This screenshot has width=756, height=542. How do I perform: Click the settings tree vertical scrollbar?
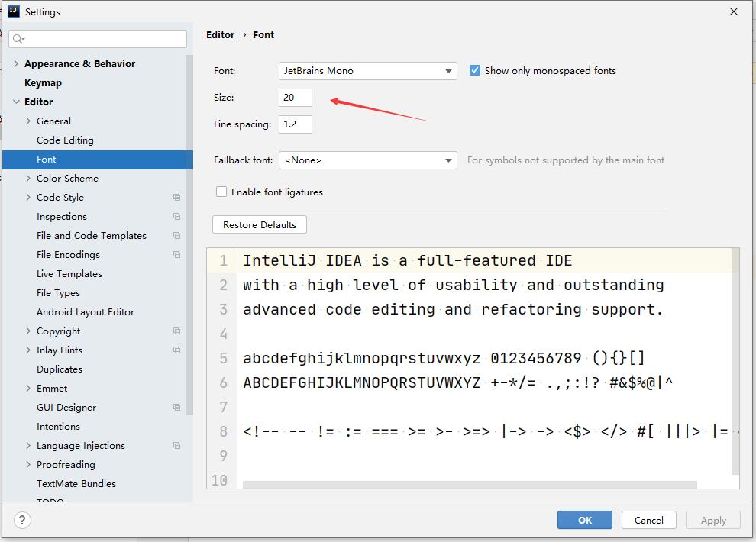click(x=189, y=234)
